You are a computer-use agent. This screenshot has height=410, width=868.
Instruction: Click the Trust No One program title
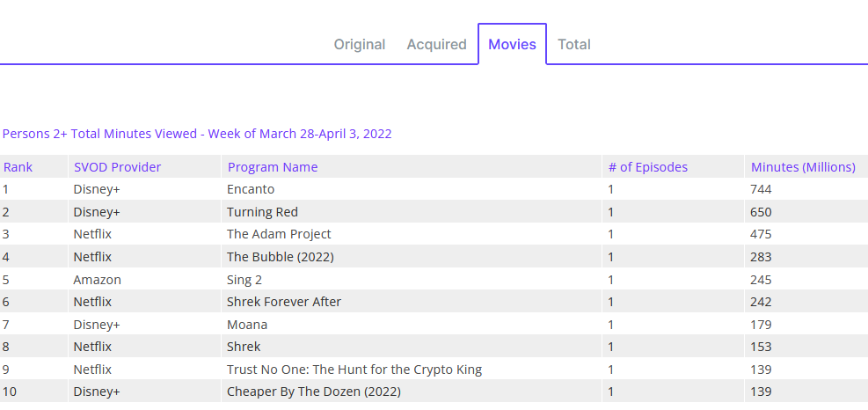click(x=354, y=370)
